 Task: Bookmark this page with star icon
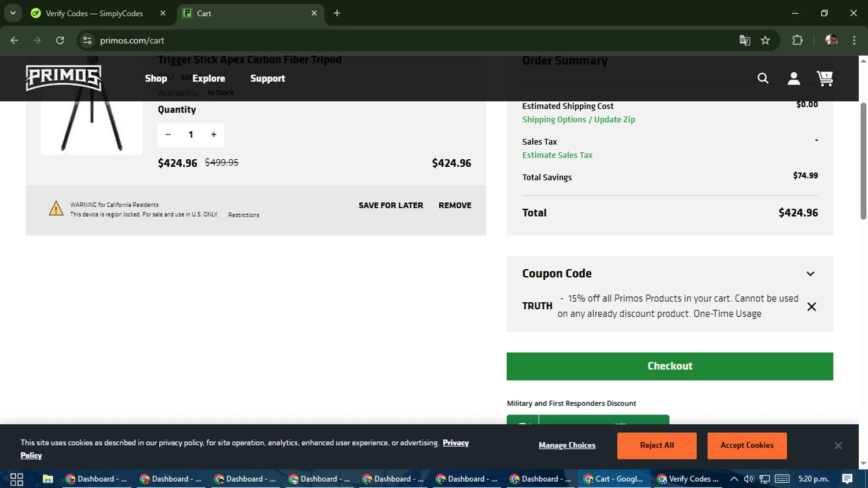tap(766, 40)
